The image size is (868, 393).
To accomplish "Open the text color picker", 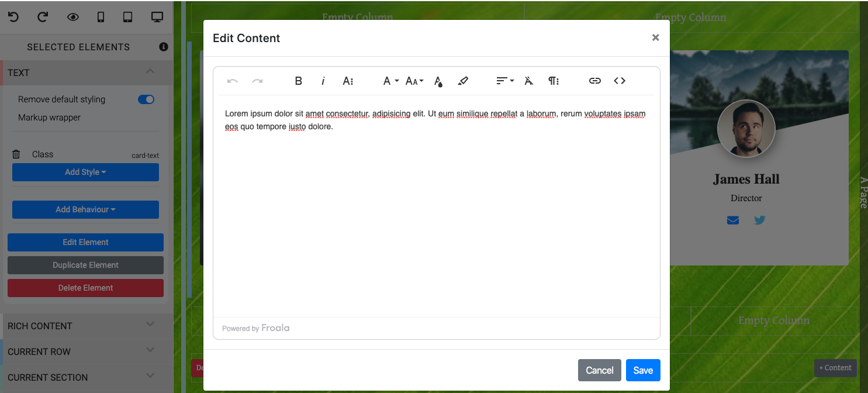I will point(438,81).
